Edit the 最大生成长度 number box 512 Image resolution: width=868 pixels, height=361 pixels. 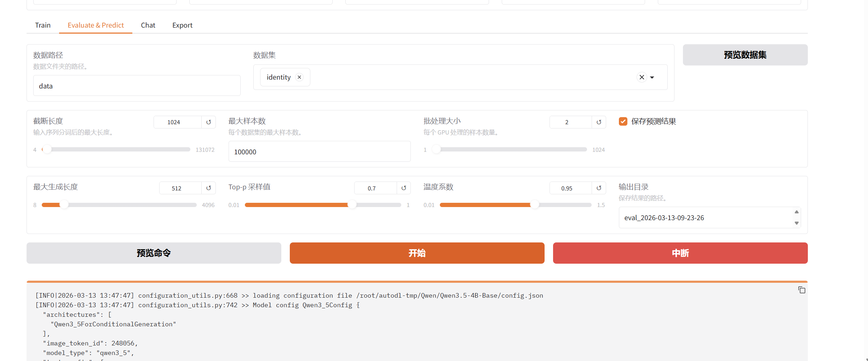180,188
